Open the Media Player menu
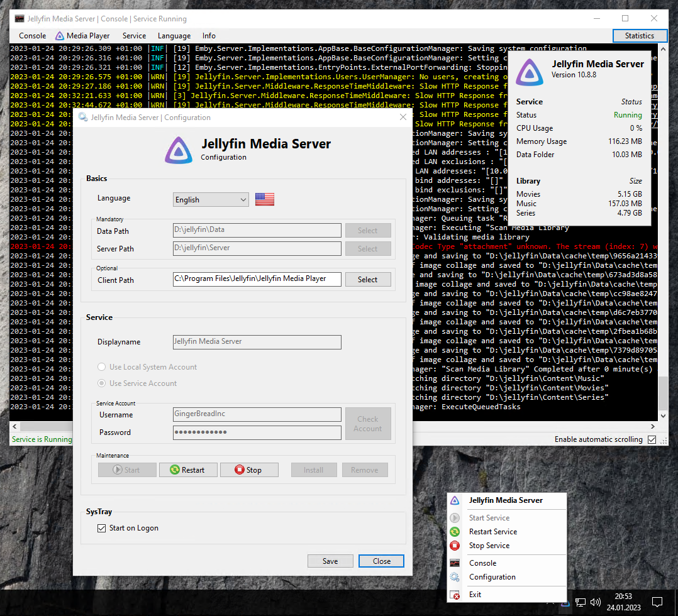Screen dimensions: 678x616 [x=82, y=36]
